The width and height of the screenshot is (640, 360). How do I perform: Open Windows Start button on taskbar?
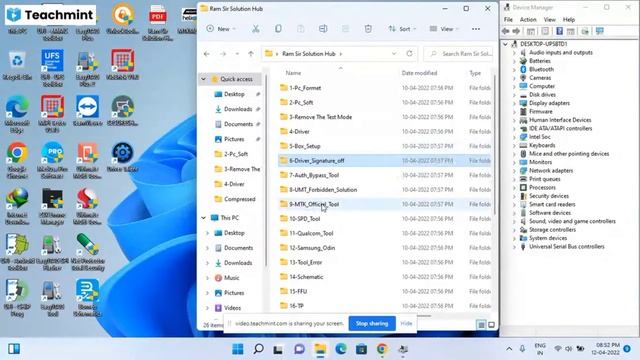point(238,349)
